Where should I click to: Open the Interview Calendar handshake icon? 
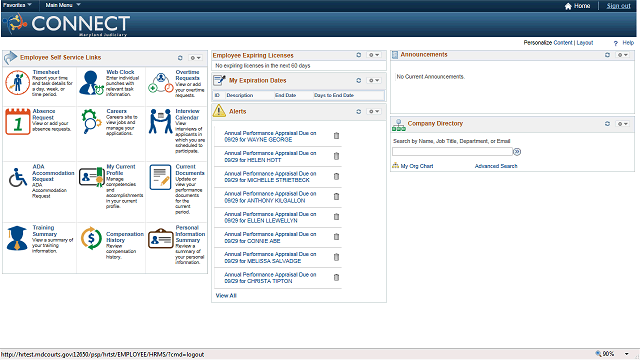[160, 121]
